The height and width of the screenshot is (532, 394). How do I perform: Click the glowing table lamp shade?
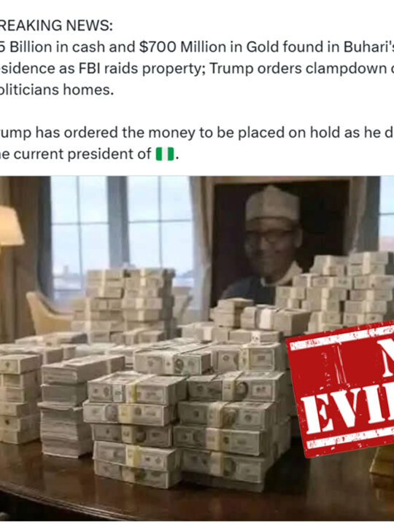click(11, 226)
